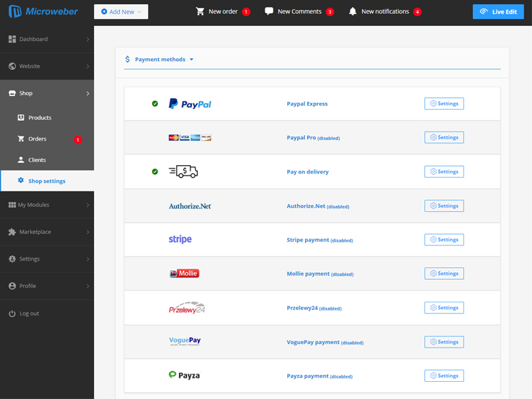Screen dimensions: 532x399
Task: Select Shop settings in the sidebar
Action: click(x=47, y=181)
